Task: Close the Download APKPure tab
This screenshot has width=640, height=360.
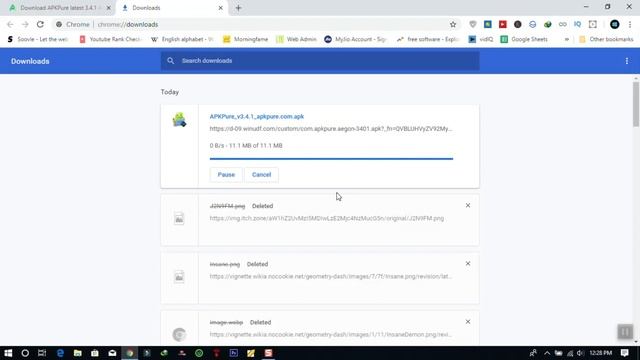Action: tap(109, 8)
